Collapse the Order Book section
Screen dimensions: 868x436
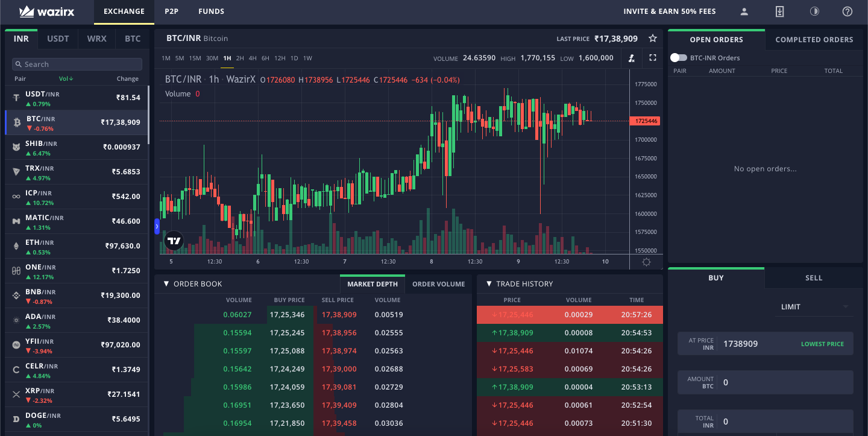click(167, 283)
